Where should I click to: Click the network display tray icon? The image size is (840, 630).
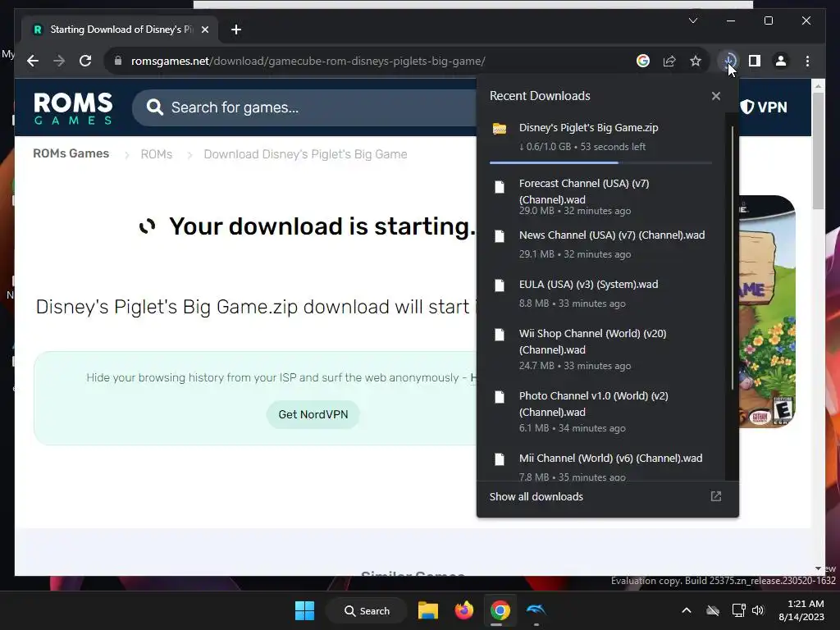[739, 610]
